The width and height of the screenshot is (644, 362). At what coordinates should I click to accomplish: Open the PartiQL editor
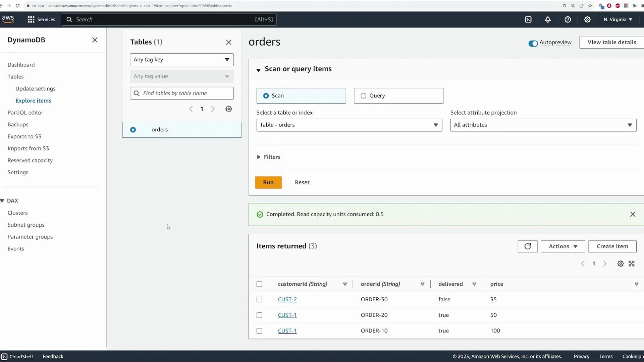(25, 113)
